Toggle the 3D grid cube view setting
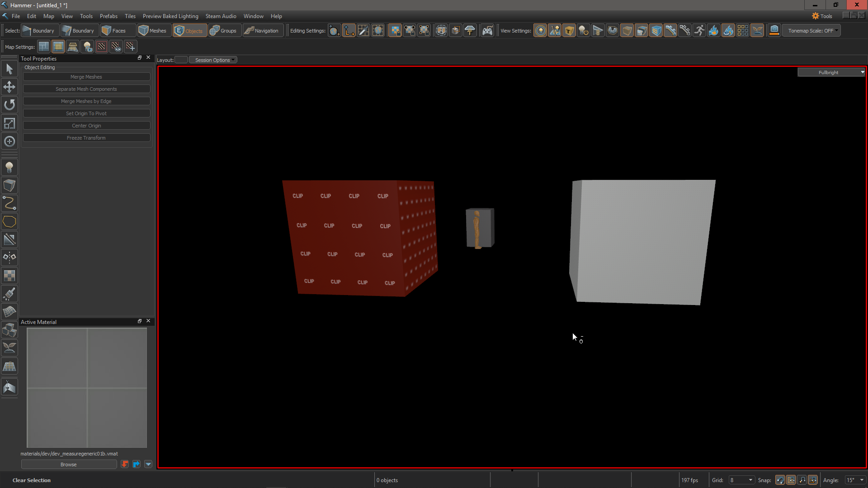Screen dimensions: 868x488 [x=656, y=30]
